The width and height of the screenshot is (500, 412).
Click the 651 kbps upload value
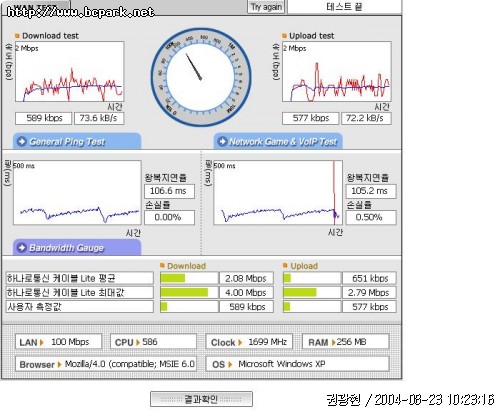point(369,278)
